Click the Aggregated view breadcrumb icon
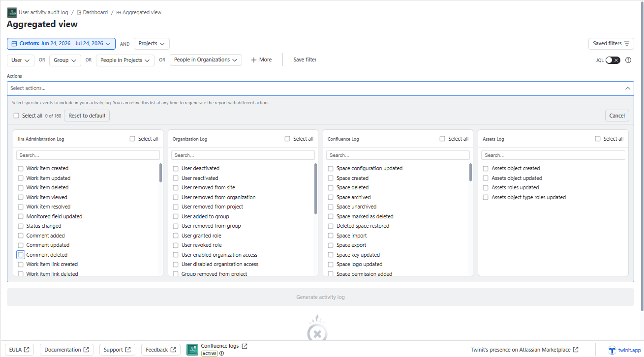 point(119,12)
